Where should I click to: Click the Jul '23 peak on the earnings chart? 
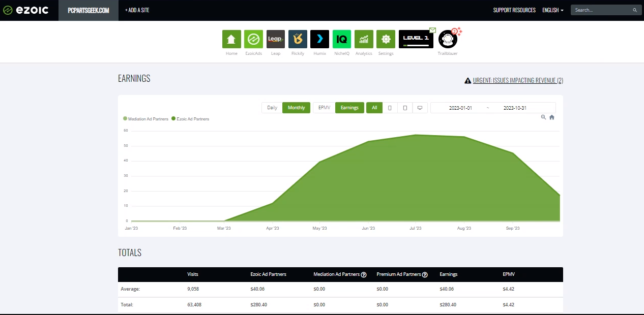tap(416, 135)
